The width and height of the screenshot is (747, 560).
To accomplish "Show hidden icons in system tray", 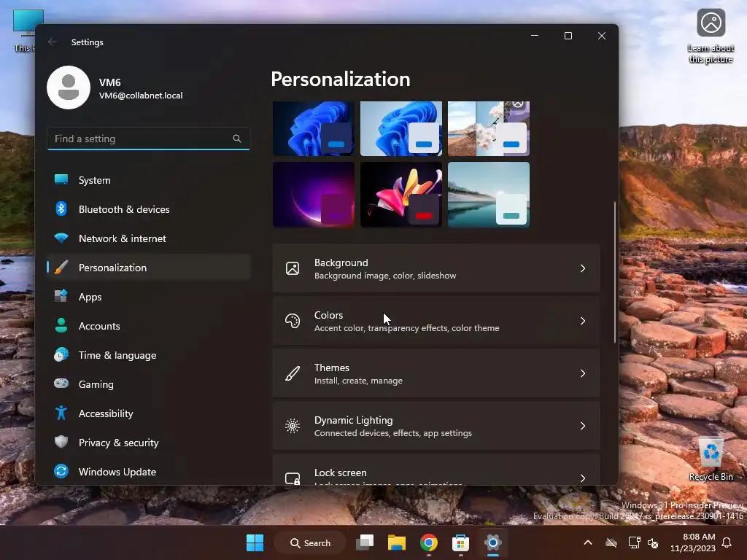I will point(588,542).
